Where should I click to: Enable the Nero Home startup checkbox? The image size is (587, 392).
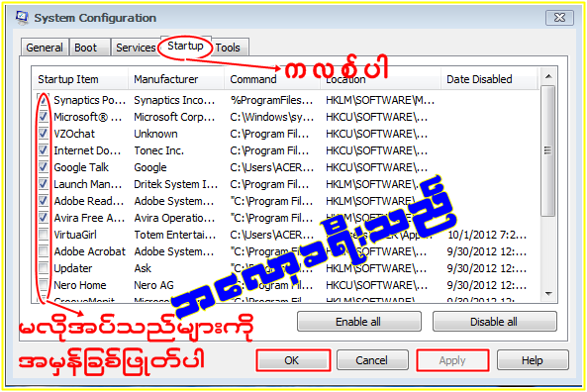44,285
